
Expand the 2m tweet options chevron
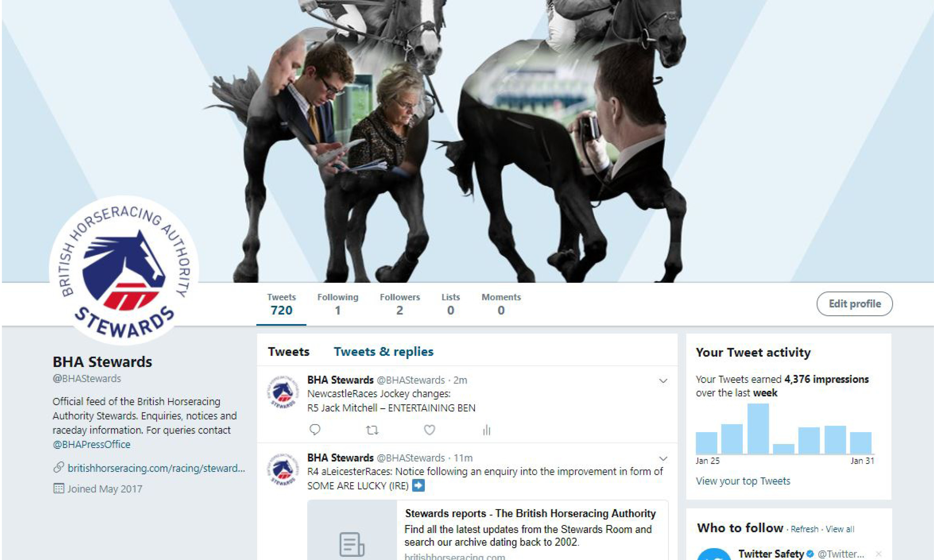pos(663,381)
